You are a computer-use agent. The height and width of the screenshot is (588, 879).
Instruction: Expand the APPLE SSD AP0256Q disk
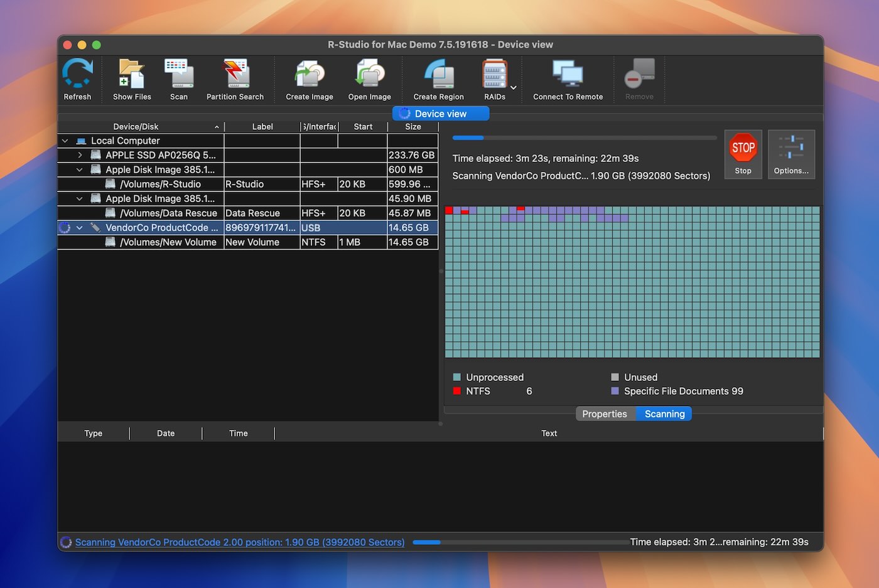pos(80,155)
